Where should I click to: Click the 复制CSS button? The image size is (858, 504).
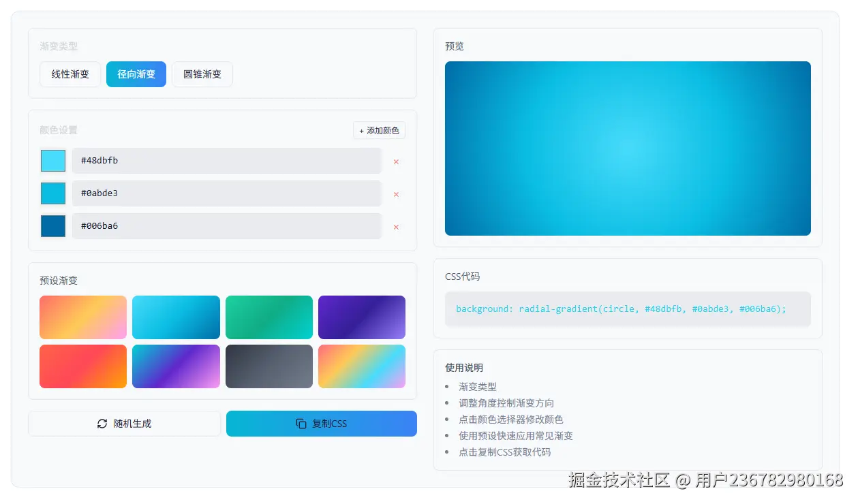coord(321,424)
